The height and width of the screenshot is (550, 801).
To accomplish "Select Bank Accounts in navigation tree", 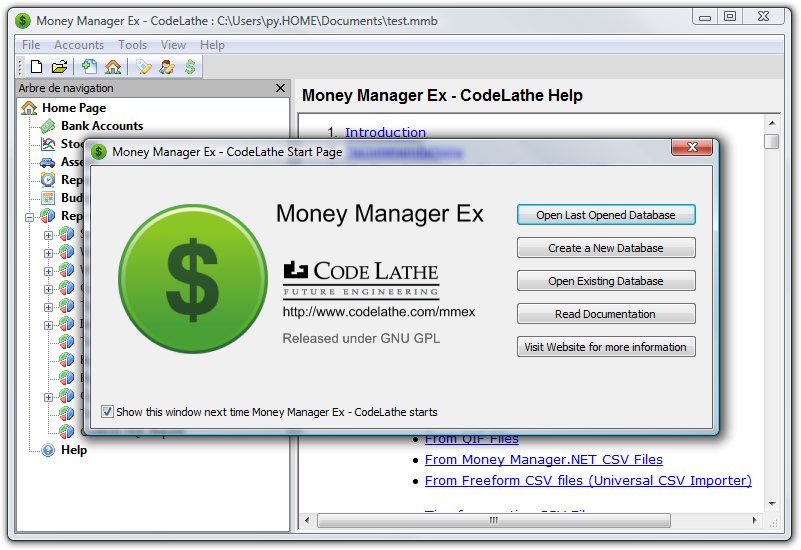I will coord(101,126).
